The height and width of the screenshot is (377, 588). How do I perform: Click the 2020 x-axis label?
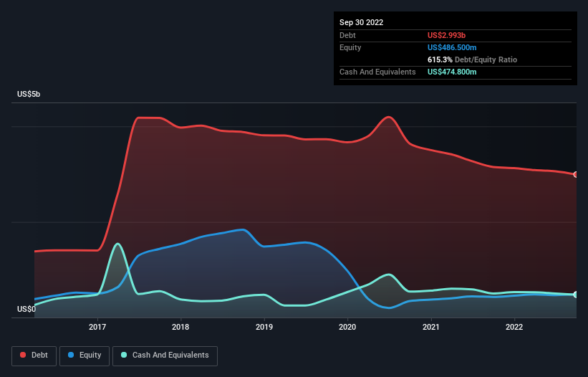click(x=347, y=327)
